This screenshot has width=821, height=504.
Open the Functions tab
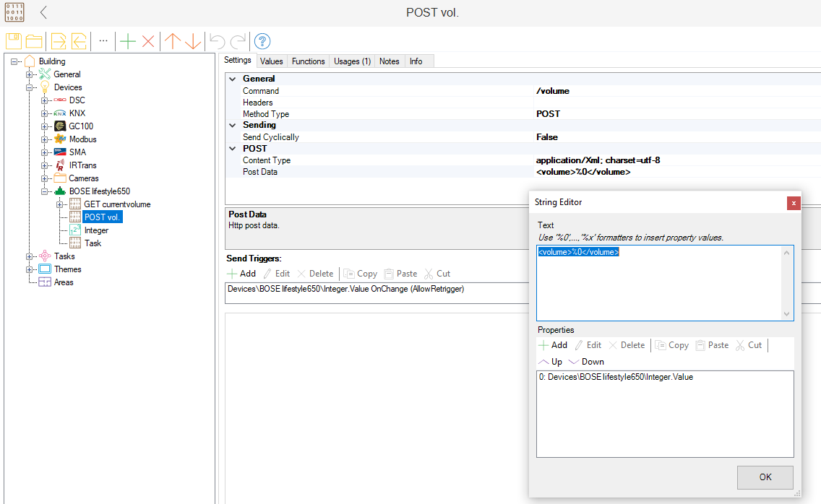click(308, 61)
